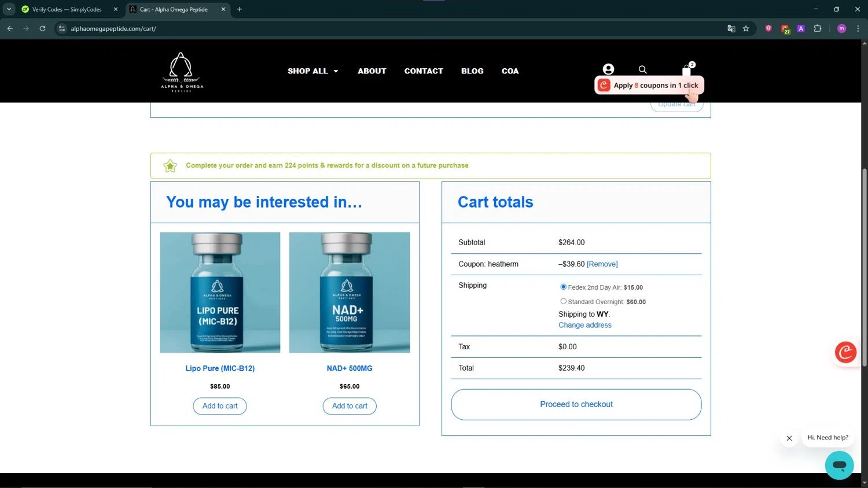
Task: Open the NAD+ 500MG product link
Action: point(350,368)
